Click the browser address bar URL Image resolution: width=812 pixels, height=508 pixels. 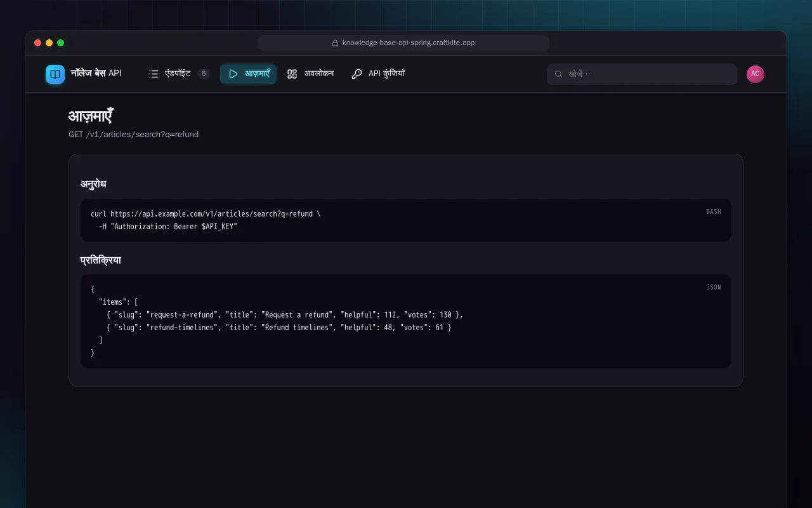[409, 43]
